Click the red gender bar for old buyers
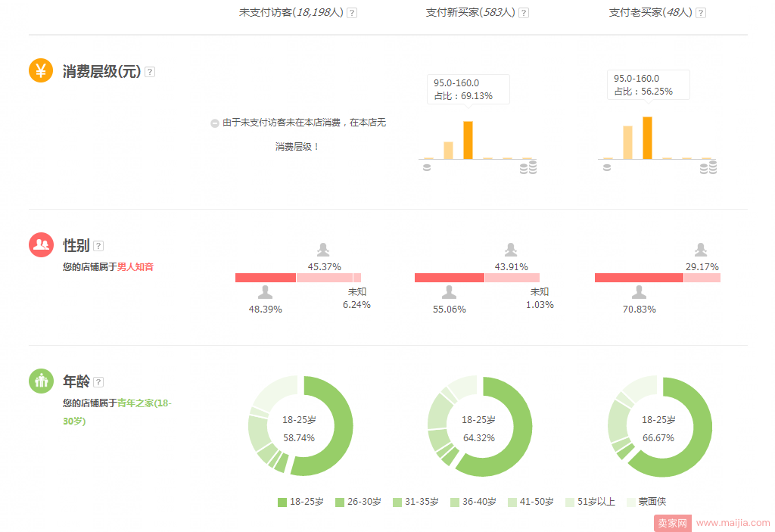Viewport: 775px width, 532px height. (639, 278)
